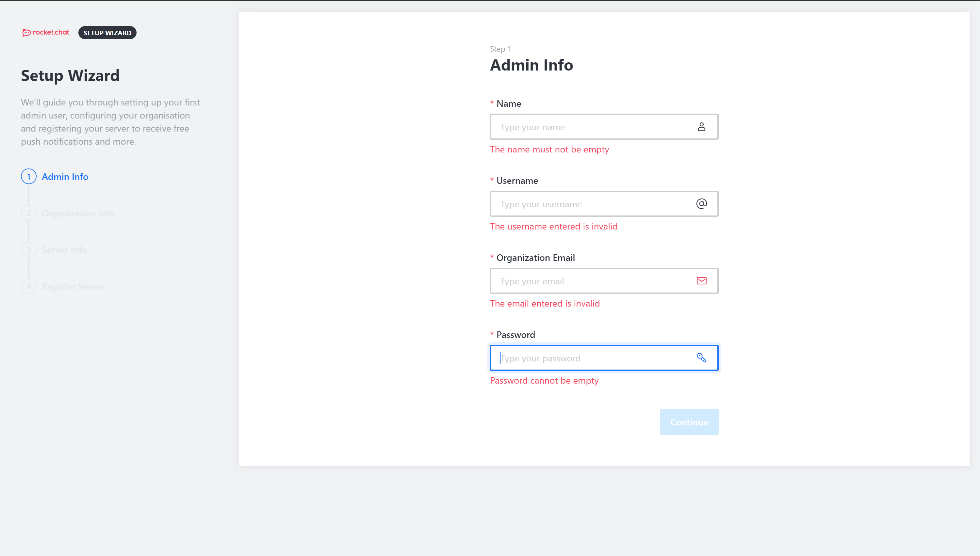Viewport: 980px width, 556px height.
Task: Click the key icon in Password field
Action: tap(701, 358)
